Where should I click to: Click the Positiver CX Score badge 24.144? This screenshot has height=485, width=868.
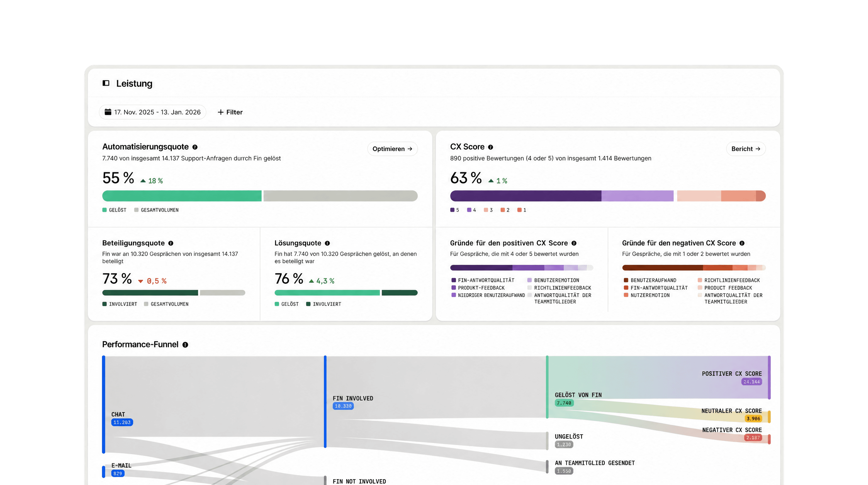(751, 382)
